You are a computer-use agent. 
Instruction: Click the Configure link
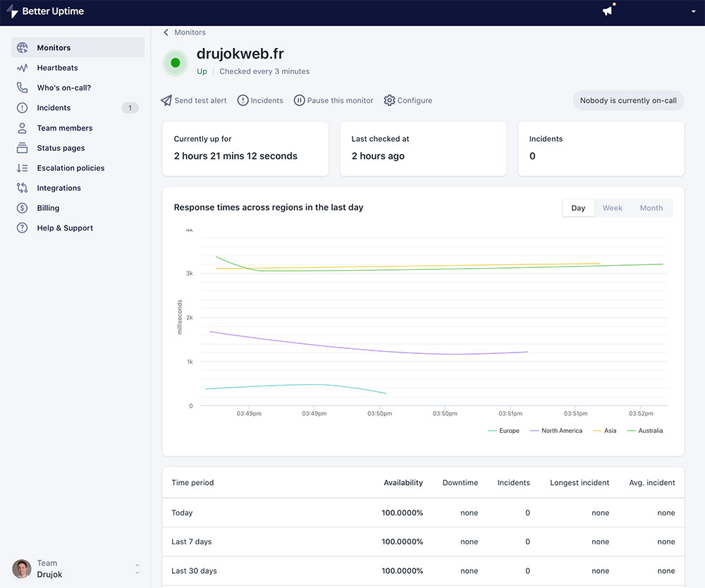pos(415,101)
